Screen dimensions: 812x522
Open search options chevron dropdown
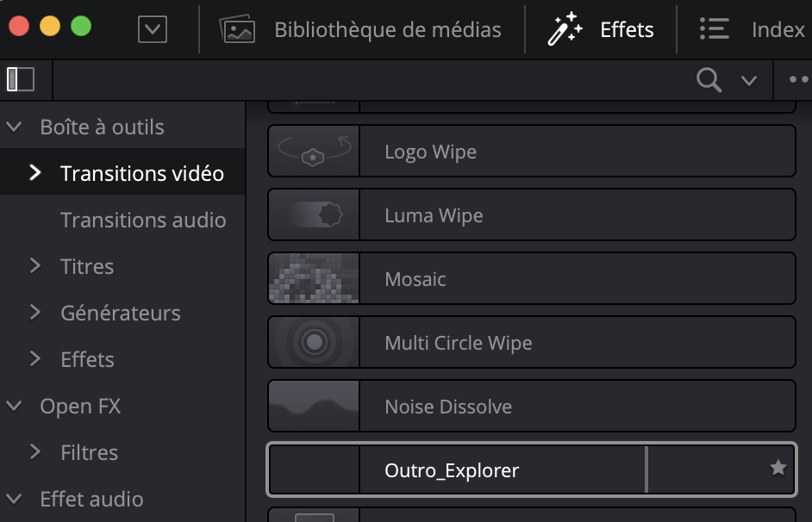748,81
